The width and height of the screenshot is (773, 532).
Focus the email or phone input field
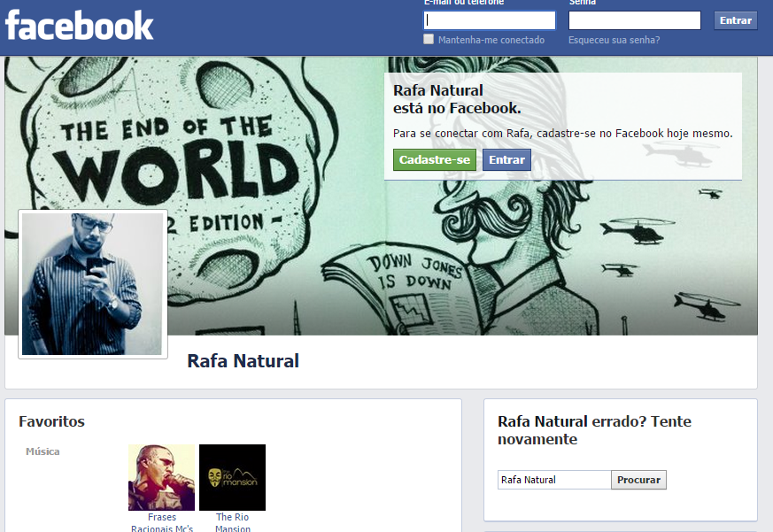coord(490,20)
